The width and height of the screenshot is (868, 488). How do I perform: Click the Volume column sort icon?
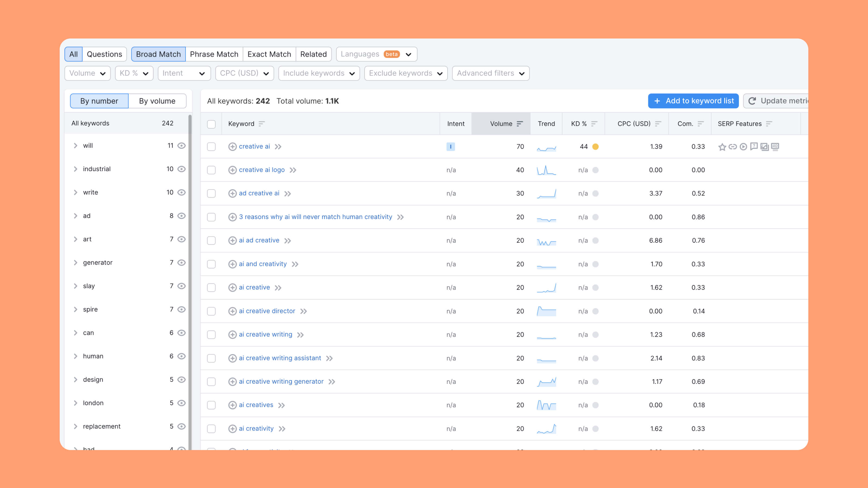click(x=520, y=124)
